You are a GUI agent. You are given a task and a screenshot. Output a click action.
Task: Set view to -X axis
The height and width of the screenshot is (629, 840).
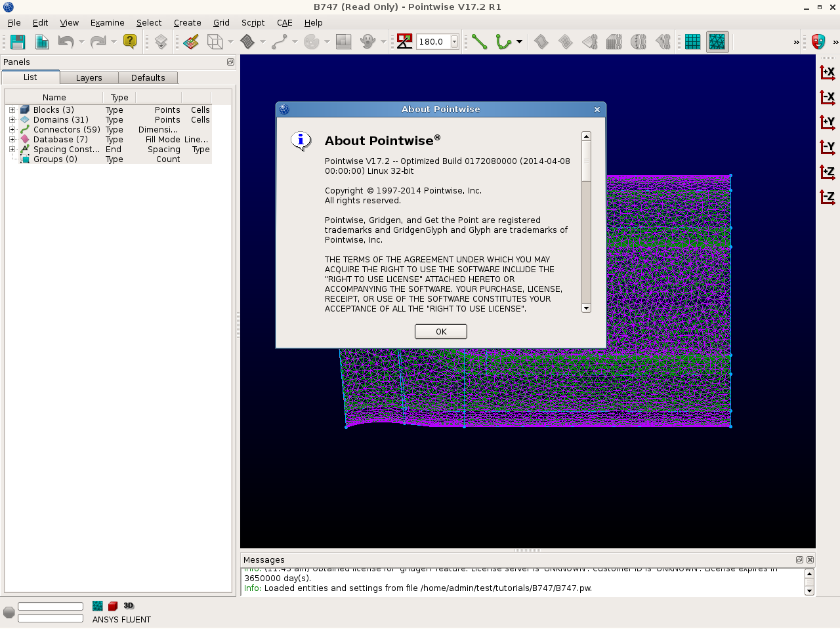point(828,97)
